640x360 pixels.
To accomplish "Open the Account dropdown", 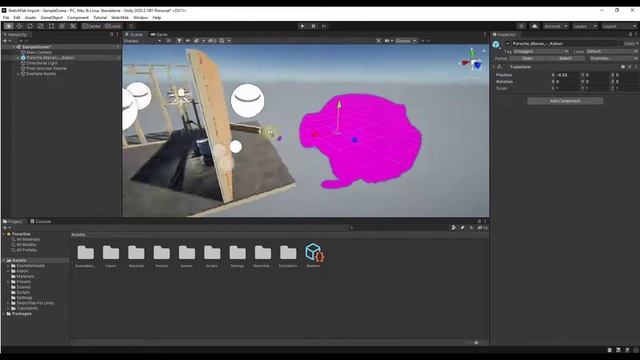I will pos(556,26).
